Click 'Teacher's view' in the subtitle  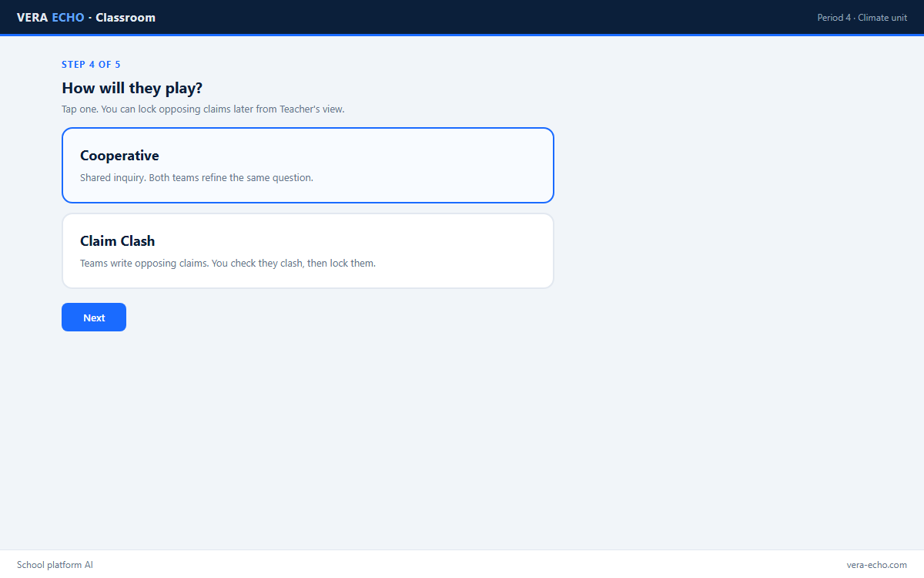312,109
